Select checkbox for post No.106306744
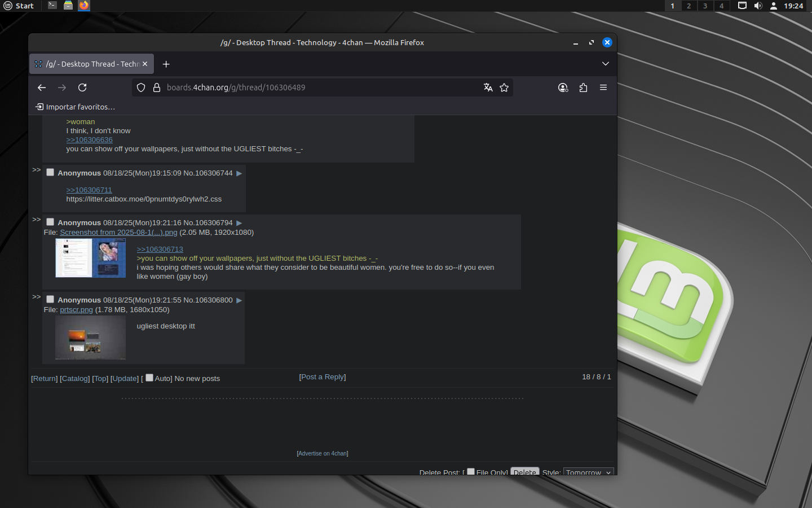The image size is (812, 508). (50, 173)
